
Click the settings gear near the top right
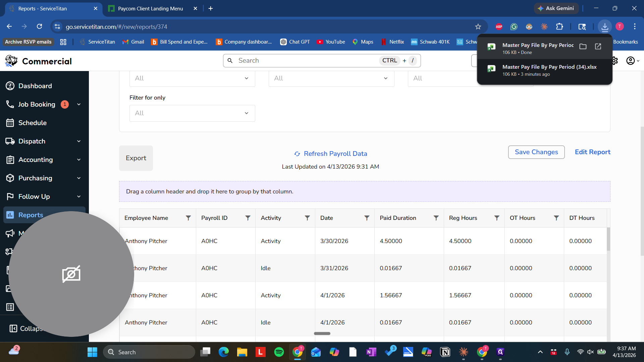tap(615, 61)
